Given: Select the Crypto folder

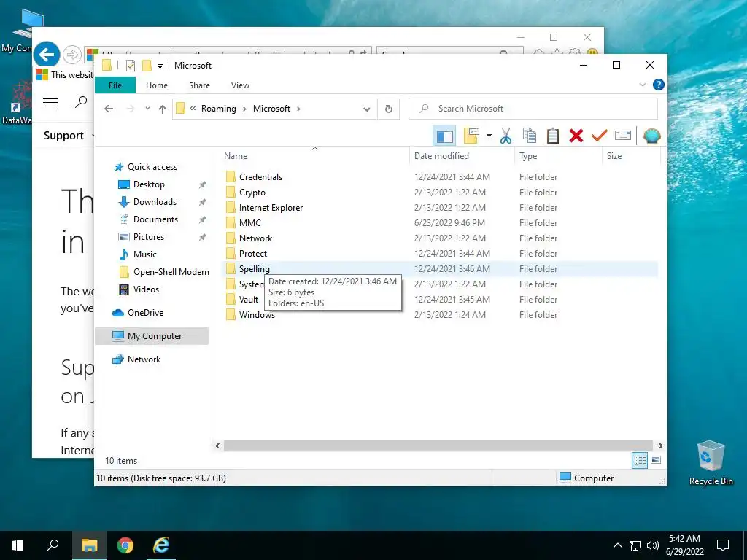Looking at the screenshot, I should [252, 192].
